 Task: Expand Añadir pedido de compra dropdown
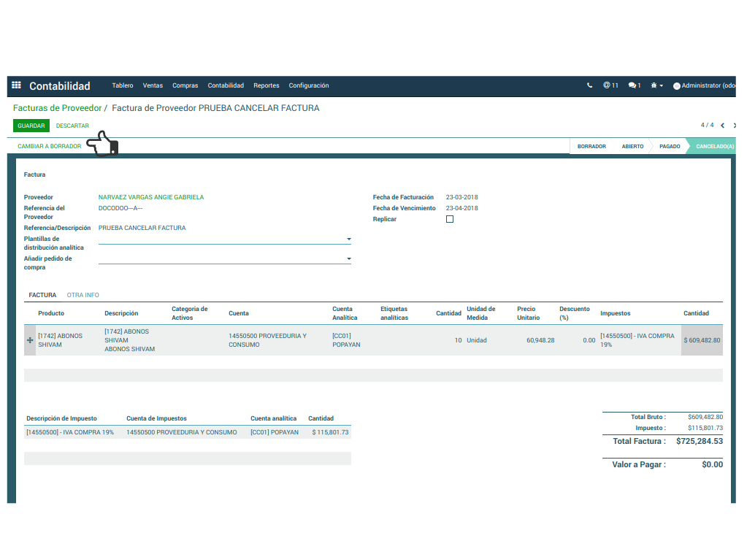coord(348,259)
